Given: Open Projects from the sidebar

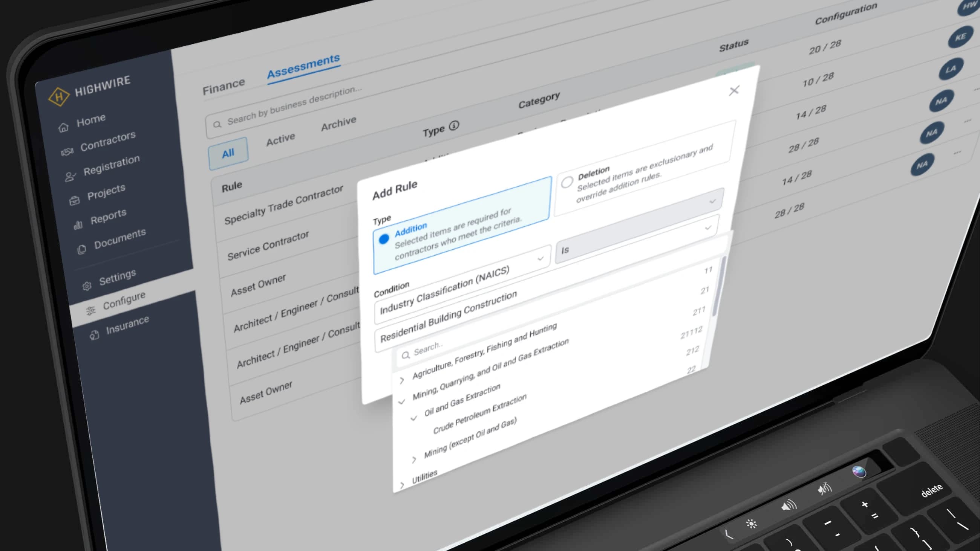Looking at the screenshot, I should tap(106, 192).
